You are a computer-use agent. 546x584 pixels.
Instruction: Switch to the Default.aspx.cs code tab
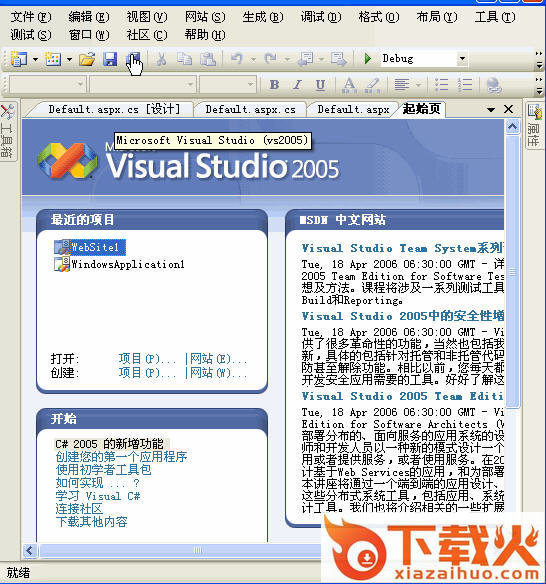[x=250, y=109]
